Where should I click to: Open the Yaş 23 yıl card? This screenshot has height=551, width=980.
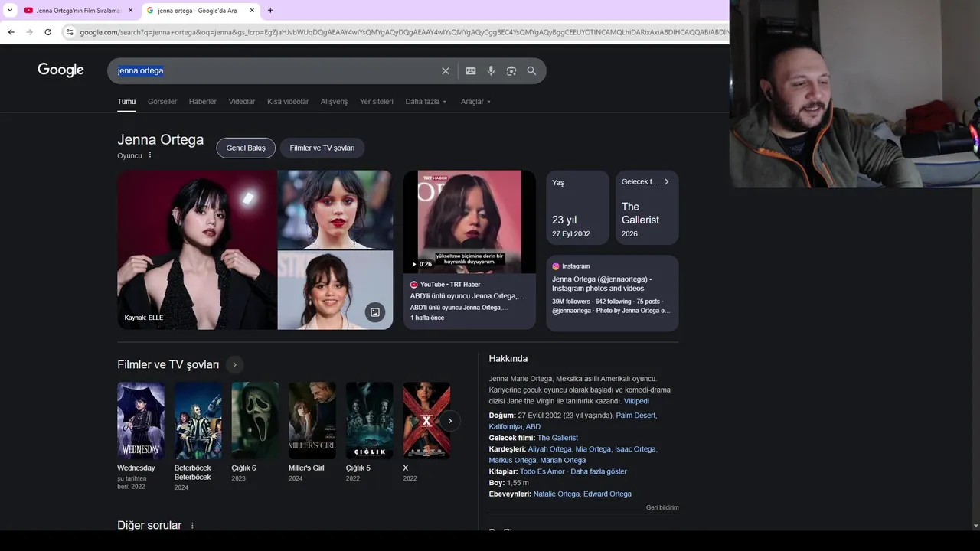pyautogui.click(x=577, y=207)
